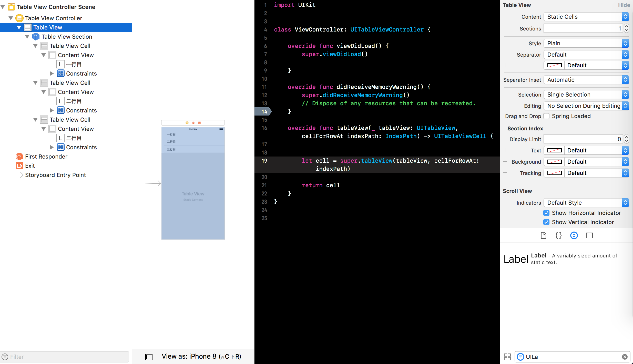Screen dimensions: 633x364
Task: Click the Separator color swatch
Action: (554, 65)
